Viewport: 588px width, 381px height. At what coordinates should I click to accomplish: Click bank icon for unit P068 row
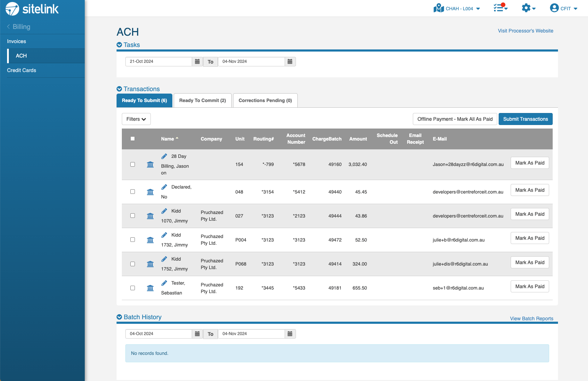pyautogui.click(x=150, y=264)
